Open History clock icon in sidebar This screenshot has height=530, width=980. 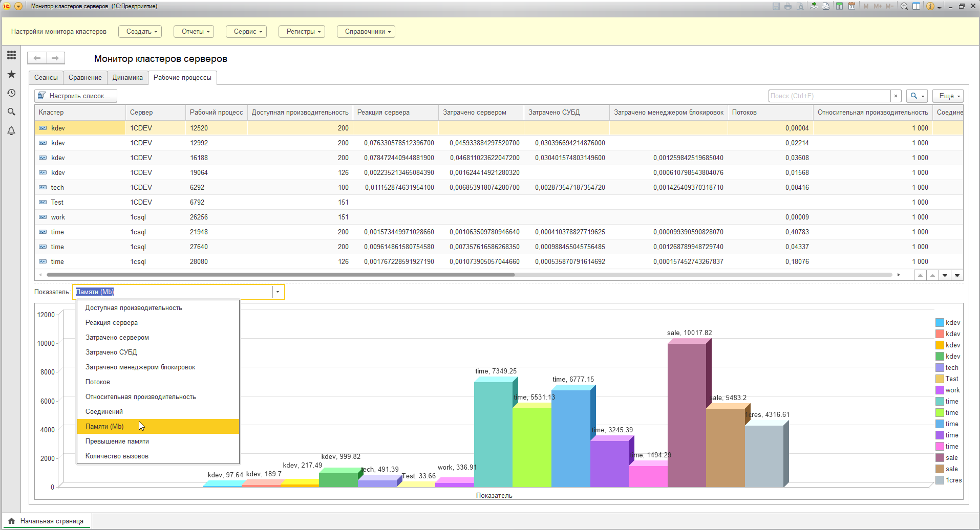(x=11, y=93)
